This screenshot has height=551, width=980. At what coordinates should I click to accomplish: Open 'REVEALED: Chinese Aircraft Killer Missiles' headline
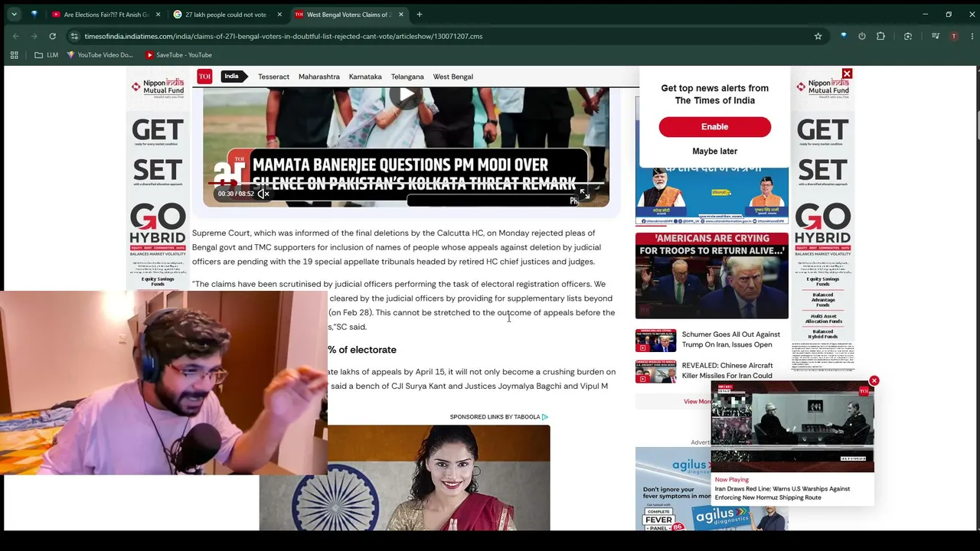point(727,371)
